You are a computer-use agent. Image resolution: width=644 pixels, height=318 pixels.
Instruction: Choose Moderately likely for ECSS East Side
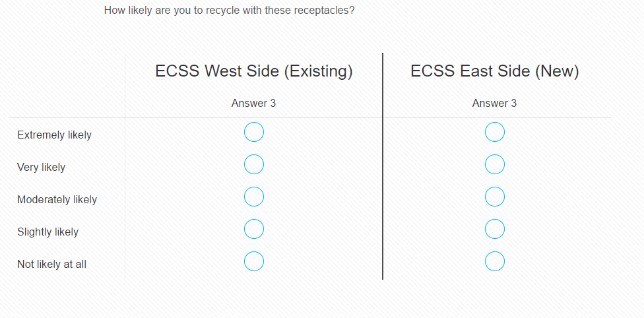495,197
